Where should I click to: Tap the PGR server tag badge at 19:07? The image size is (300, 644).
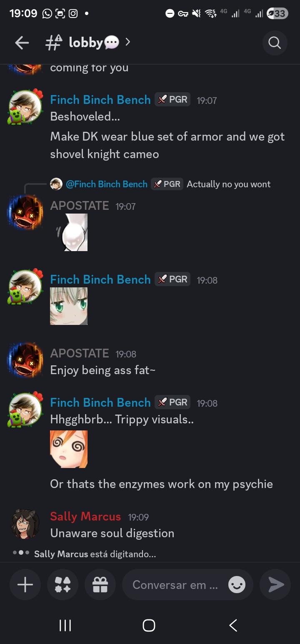coord(172,100)
